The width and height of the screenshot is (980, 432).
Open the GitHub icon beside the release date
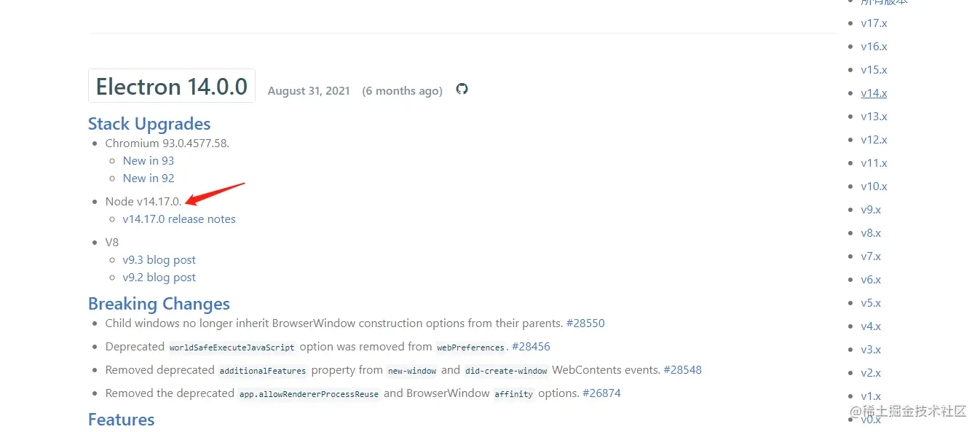(x=462, y=89)
